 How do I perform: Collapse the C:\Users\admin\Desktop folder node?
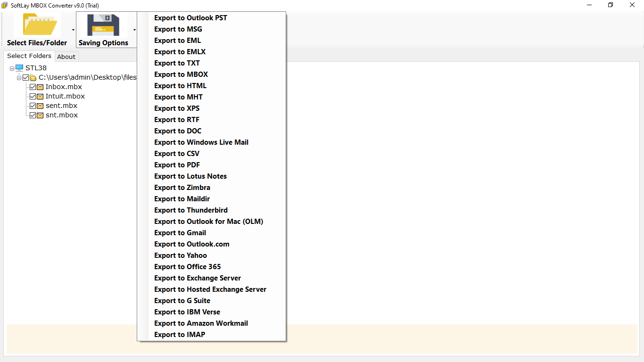click(19, 78)
